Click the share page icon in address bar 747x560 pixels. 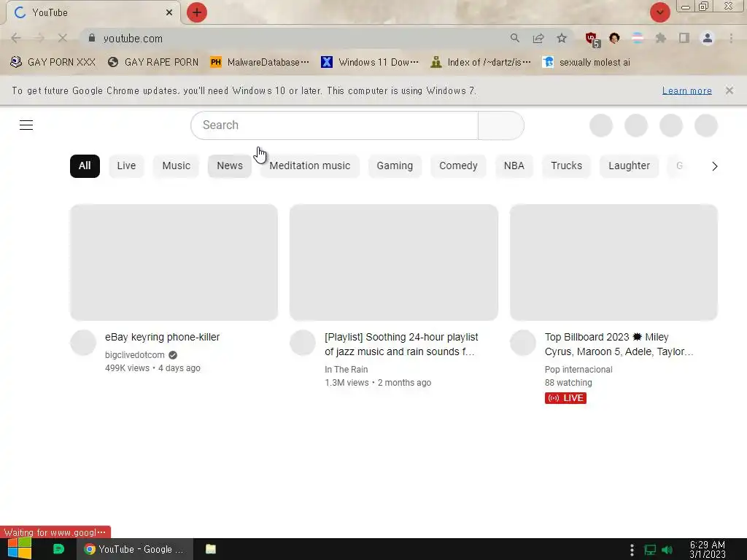click(538, 38)
